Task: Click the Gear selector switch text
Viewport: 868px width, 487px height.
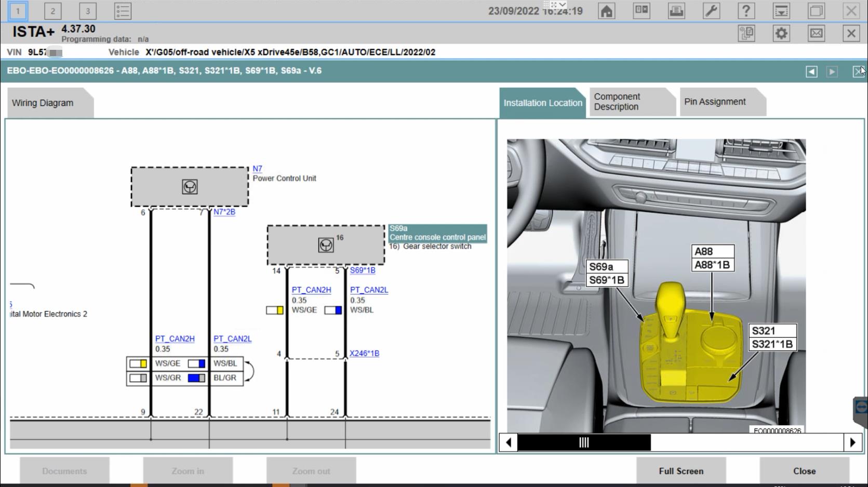Action: tap(437, 246)
